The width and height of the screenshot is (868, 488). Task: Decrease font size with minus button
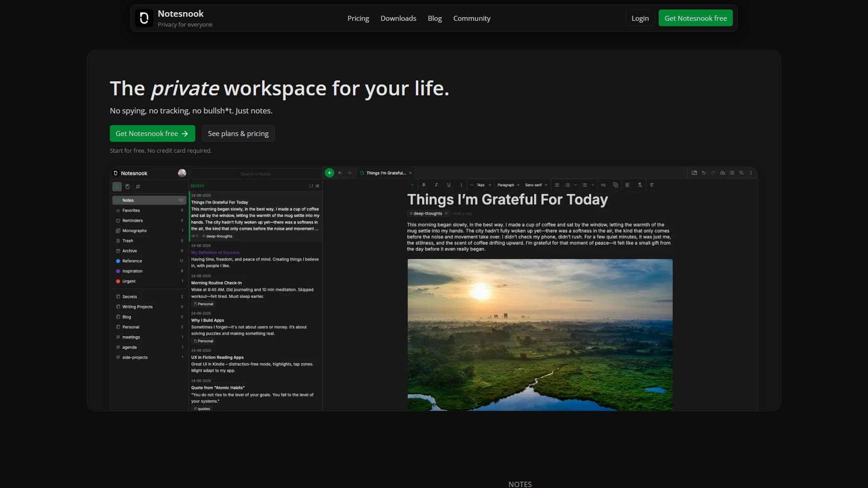[472, 185]
